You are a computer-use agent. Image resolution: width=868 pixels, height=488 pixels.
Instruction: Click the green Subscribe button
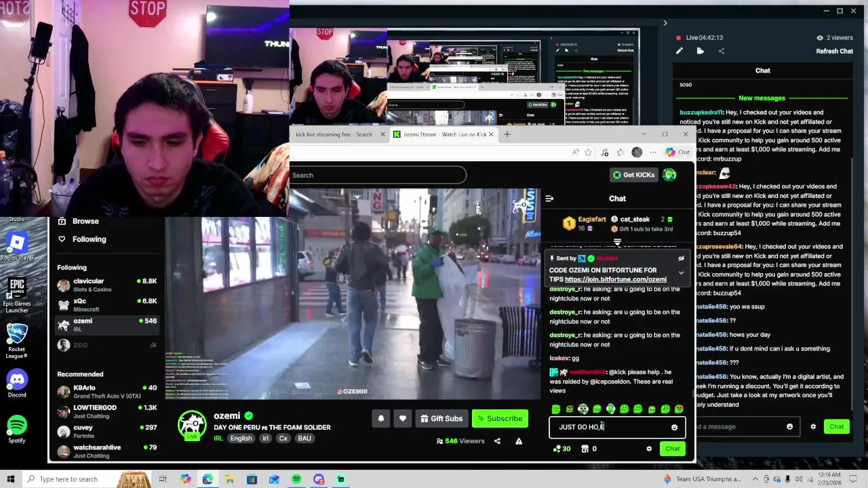500,418
